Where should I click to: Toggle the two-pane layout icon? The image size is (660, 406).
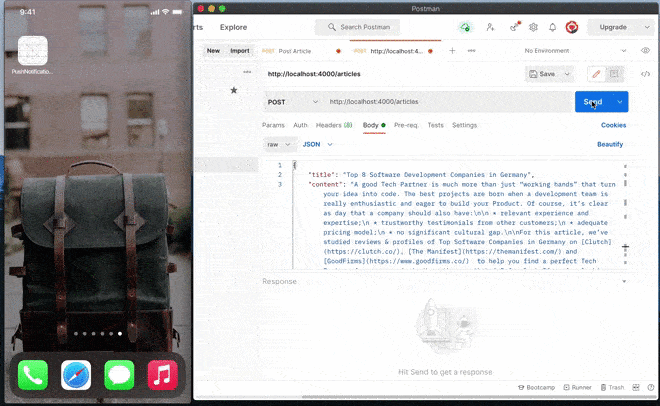(x=636, y=387)
